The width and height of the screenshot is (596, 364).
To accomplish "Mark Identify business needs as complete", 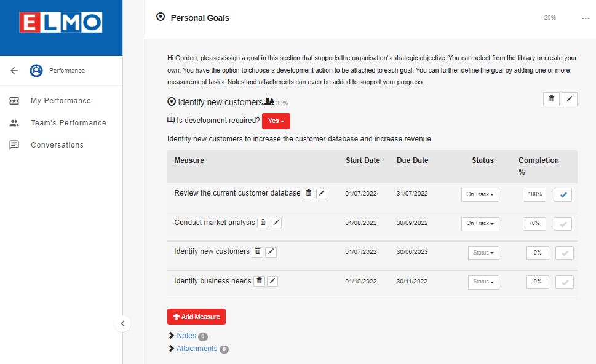I will pos(563,282).
